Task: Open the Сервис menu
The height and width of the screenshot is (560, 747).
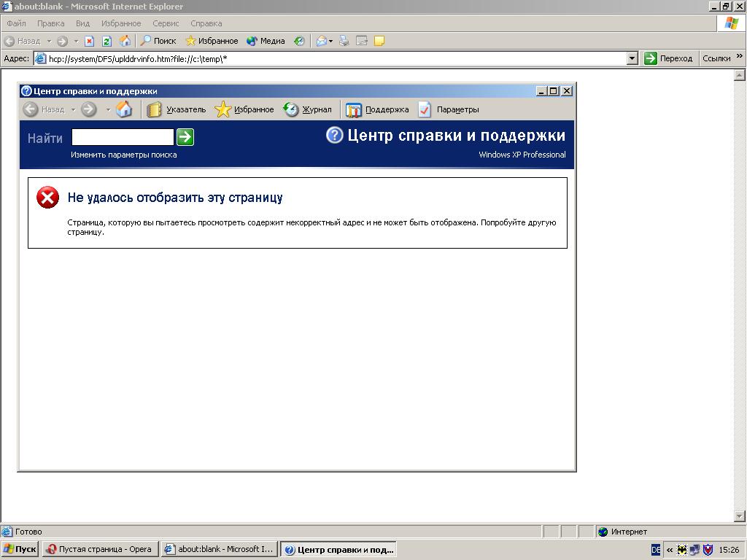Action: (166, 23)
